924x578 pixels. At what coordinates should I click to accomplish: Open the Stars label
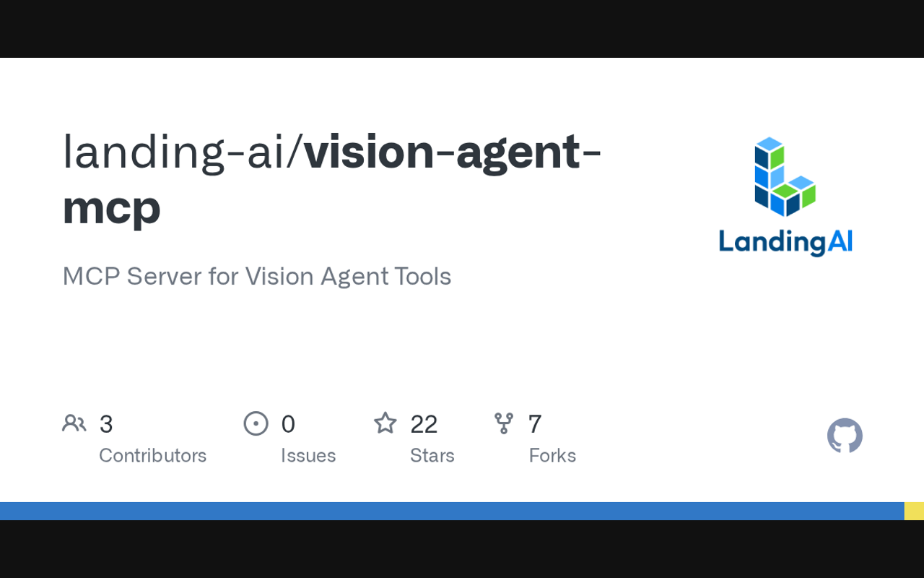pyautogui.click(x=432, y=455)
